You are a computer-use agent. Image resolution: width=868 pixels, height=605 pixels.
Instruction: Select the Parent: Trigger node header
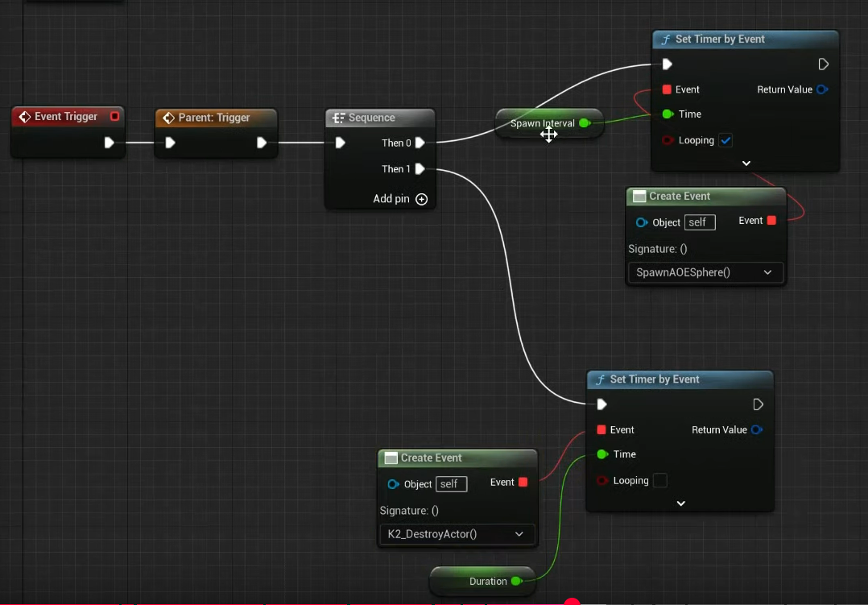(x=214, y=118)
